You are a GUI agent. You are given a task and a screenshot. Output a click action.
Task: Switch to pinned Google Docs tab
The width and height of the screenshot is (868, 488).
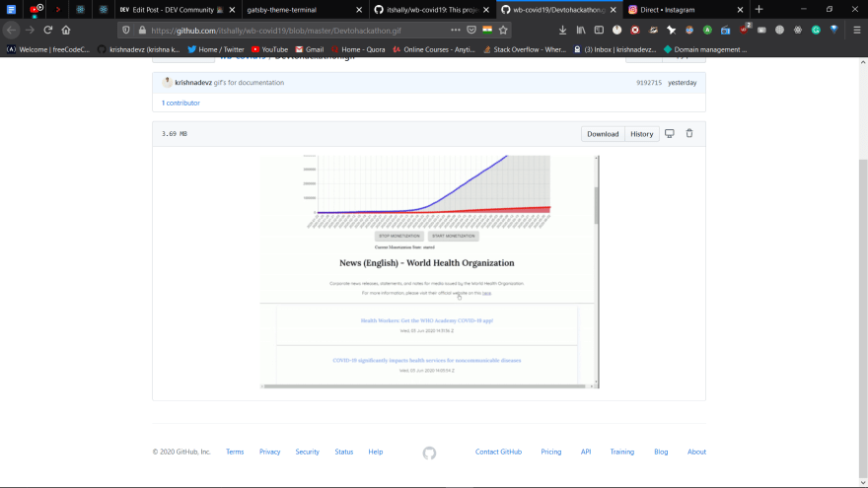tap(11, 10)
